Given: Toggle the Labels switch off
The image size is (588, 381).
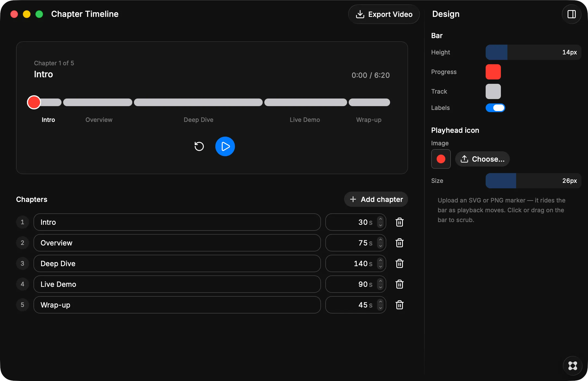Looking at the screenshot, I should click(x=495, y=108).
